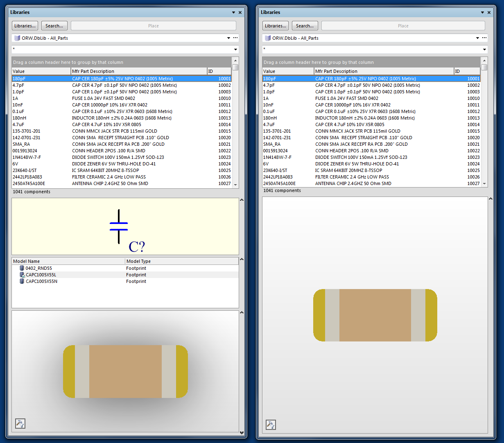The width and height of the screenshot is (504, 443).
Task: Open the ORW.DbLib library dropdown
Action: click(228, 38)
